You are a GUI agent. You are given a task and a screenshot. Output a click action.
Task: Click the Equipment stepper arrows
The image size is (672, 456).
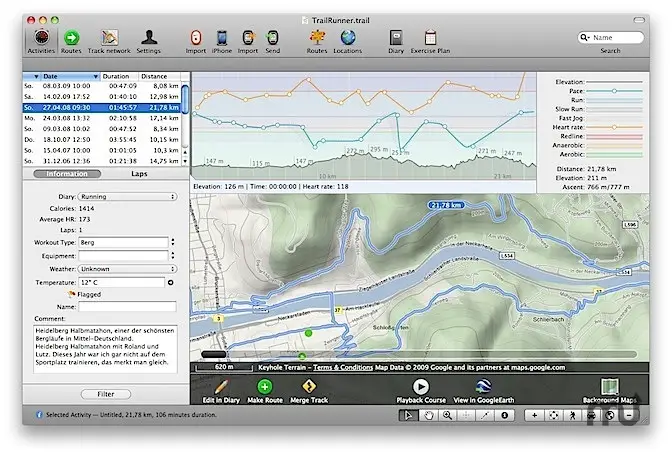(173, 256)
